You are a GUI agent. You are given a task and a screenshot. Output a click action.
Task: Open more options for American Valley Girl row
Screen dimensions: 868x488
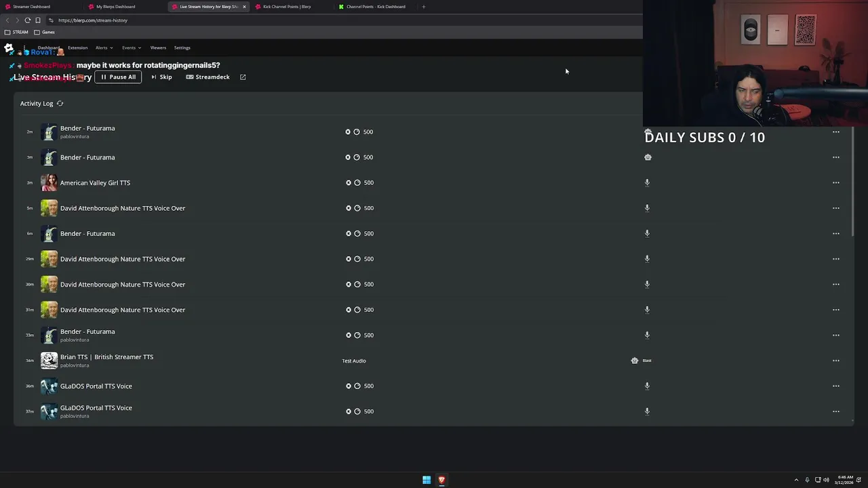tap(836, 182)
